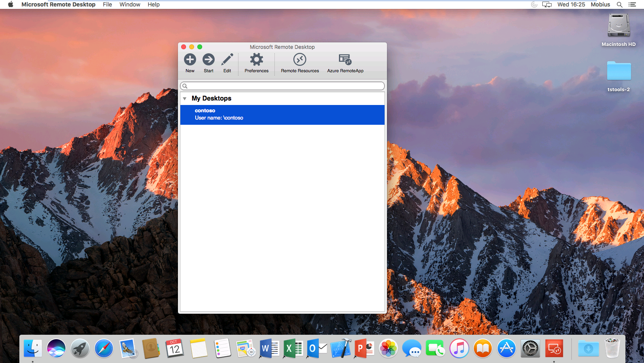Click the display mirroring menu bar icon

tap(547, 4)
